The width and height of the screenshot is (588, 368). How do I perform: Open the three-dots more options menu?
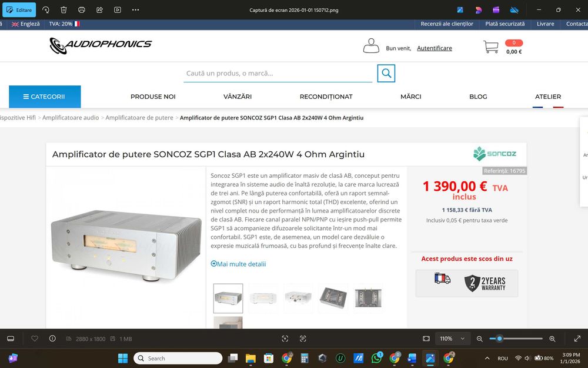136,10
